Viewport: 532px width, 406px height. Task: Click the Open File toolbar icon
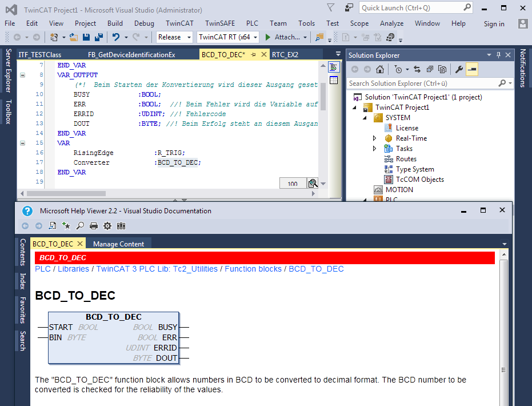(x=74, y=37)
